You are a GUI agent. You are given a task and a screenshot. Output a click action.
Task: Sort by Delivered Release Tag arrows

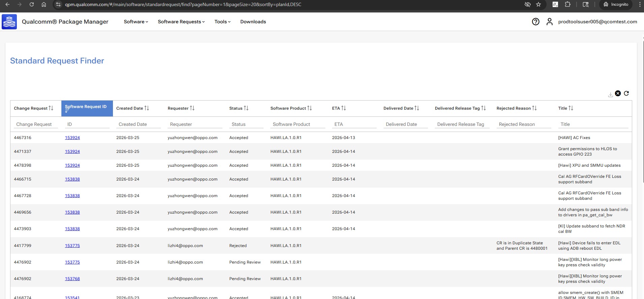484,108
